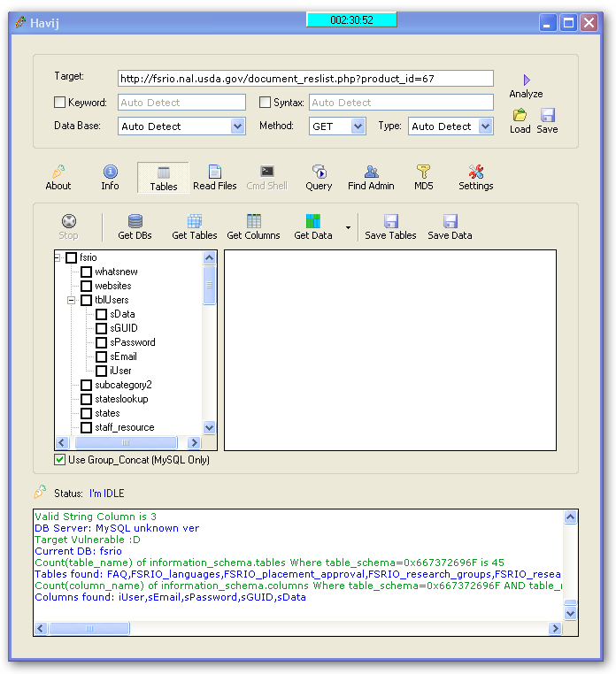Open the About carrot icon
Image resolution: width=616 pixels, height=674 pixels.
coord(58,172)
